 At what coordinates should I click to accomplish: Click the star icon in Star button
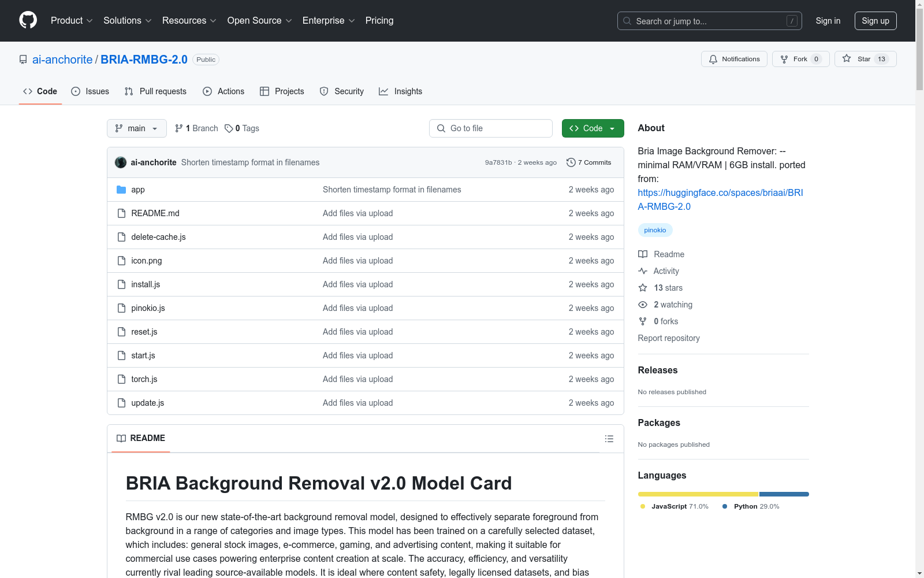pyautogui.click(x=847, y=58)
